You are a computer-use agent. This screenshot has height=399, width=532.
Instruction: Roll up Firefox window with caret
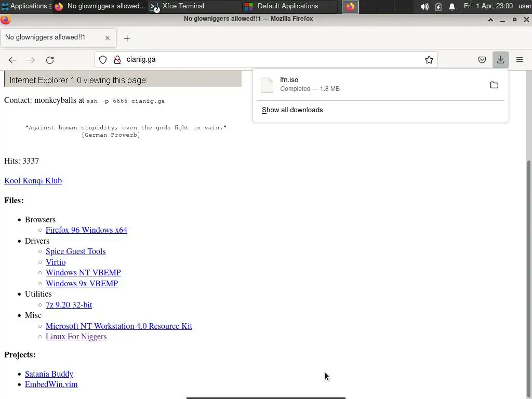(x=490, y=20)
